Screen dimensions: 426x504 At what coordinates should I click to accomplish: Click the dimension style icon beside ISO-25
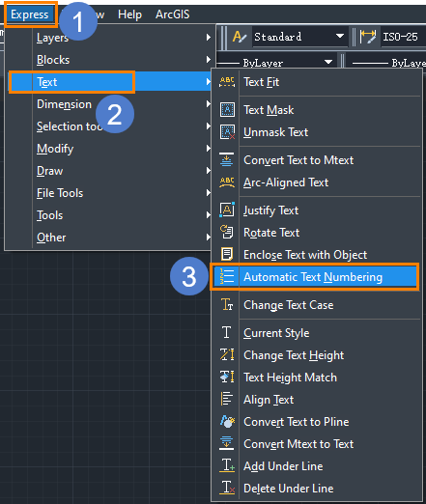tap(368, 37)
